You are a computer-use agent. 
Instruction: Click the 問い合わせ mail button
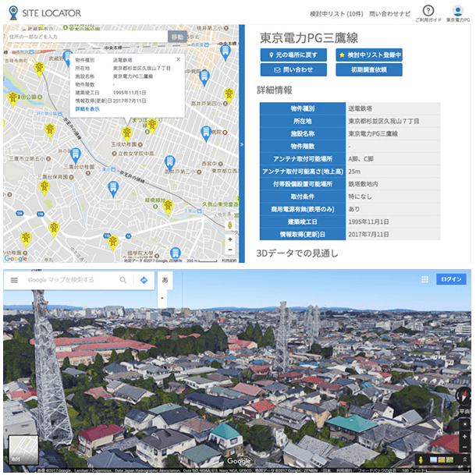pyautogui.click(x=293, y=69)
